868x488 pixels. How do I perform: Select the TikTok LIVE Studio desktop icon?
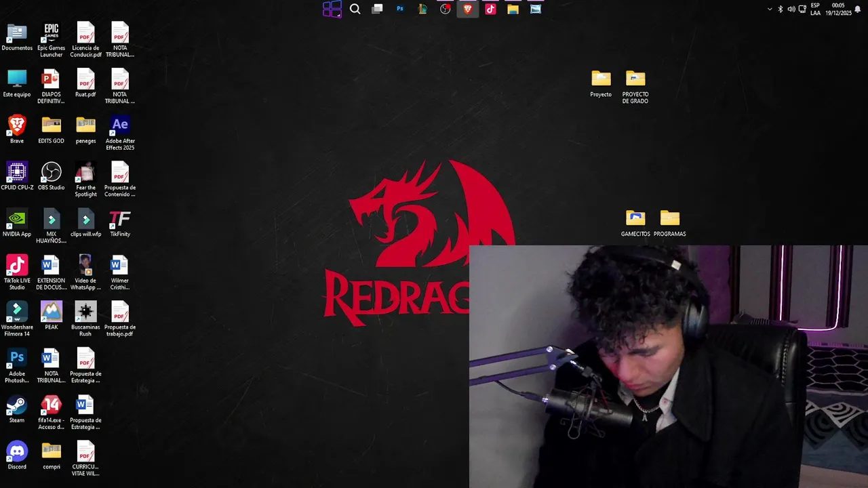17,272
